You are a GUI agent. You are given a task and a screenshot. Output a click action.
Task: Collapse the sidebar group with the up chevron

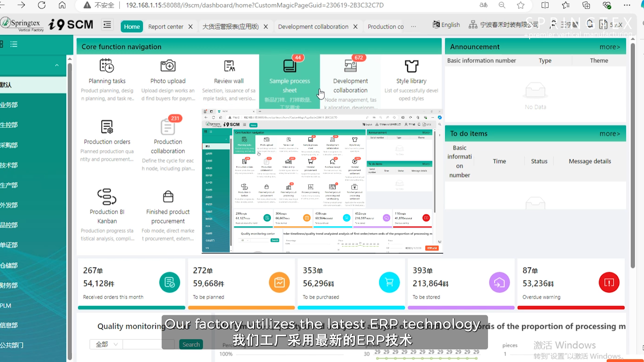click(x=57, y=65)
